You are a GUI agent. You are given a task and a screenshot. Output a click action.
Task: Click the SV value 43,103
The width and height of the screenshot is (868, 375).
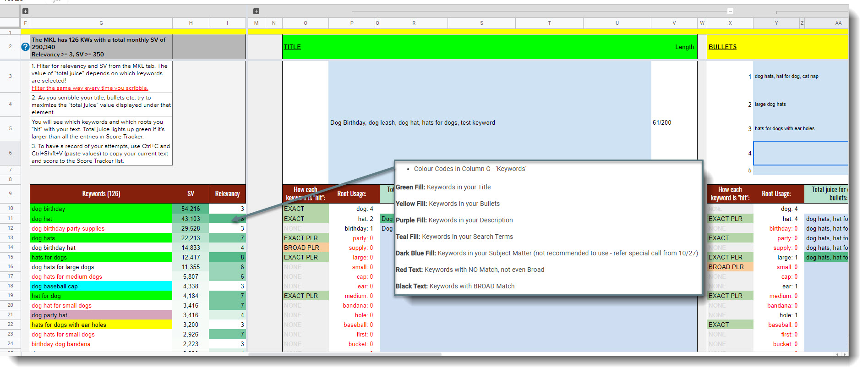click(191, 219)
